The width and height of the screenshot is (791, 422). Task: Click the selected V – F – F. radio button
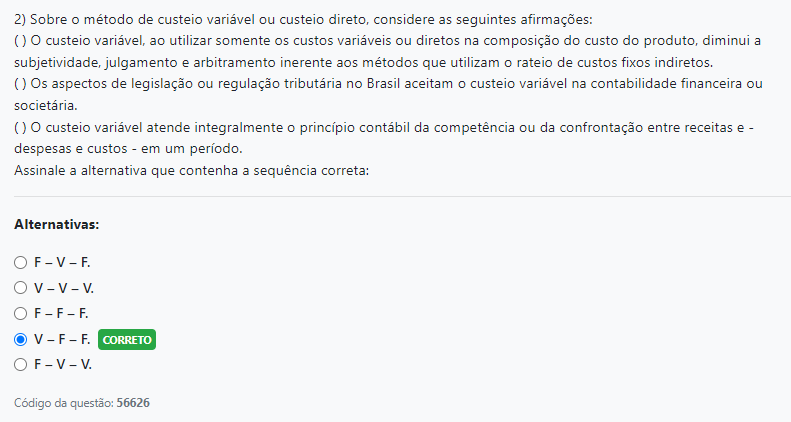coord(20,340)
